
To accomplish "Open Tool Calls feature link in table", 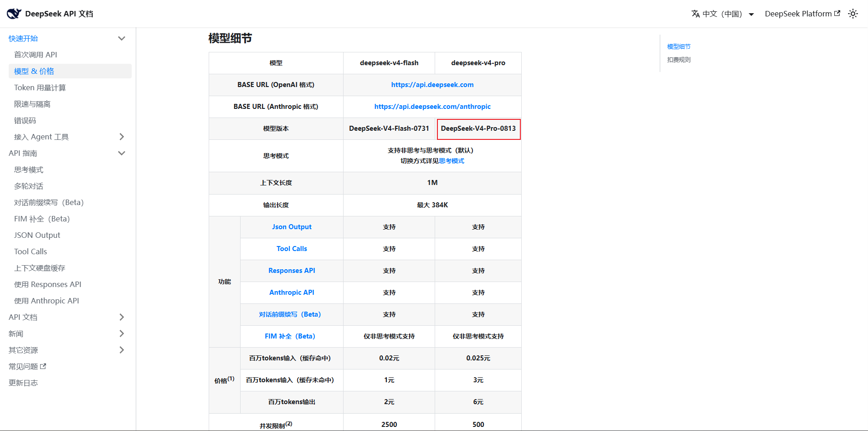I will (x=292, y=249).
